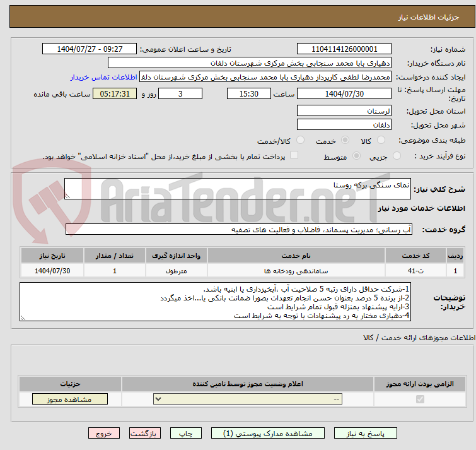Click the شهر محل تحویل field دلفان
Viewport: 476px width, 450px height.
click(x=344, y=124)
